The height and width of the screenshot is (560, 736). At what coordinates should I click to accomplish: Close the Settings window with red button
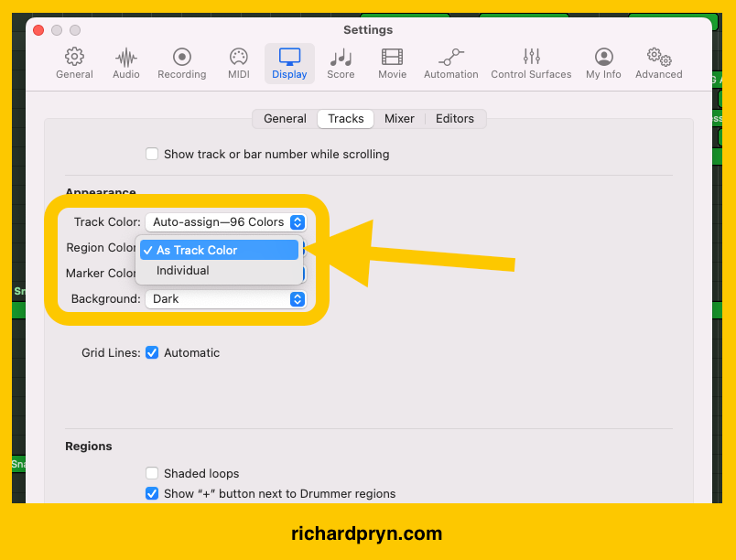(38, 30)
